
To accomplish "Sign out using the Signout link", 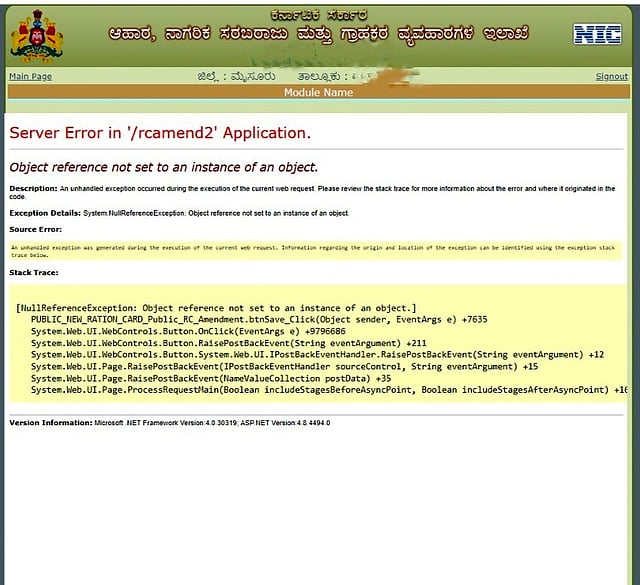I will click(x=611, y=76).
